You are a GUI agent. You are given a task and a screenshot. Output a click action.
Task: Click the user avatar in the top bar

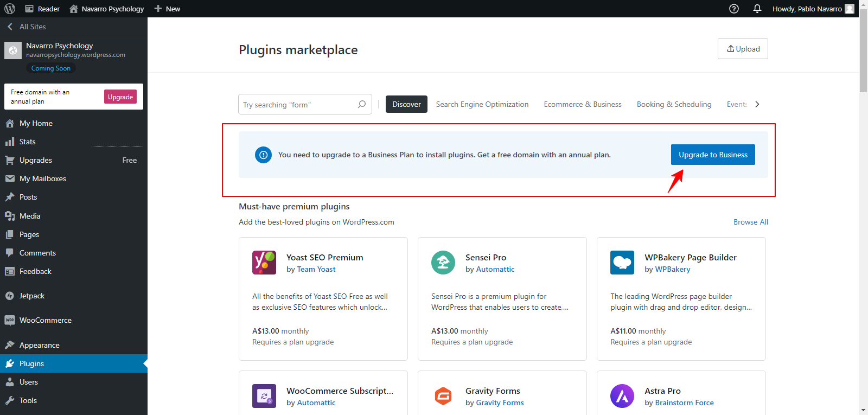click(850, 9)
